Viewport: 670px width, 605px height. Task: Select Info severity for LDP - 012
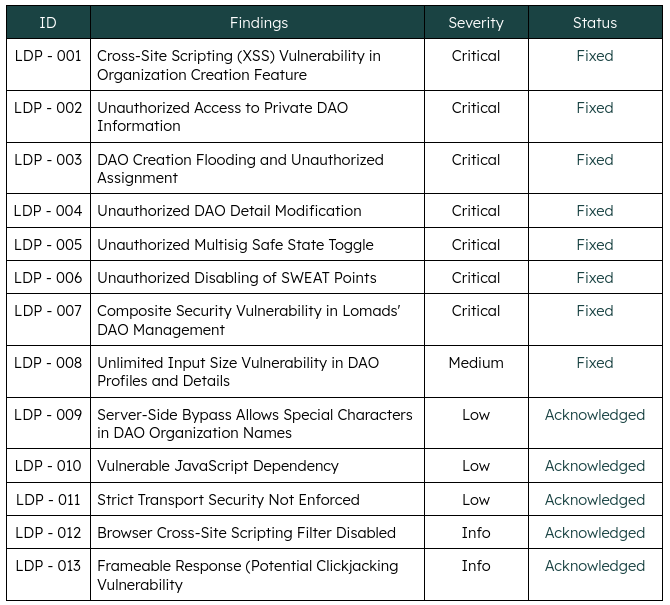coord(476,533)
